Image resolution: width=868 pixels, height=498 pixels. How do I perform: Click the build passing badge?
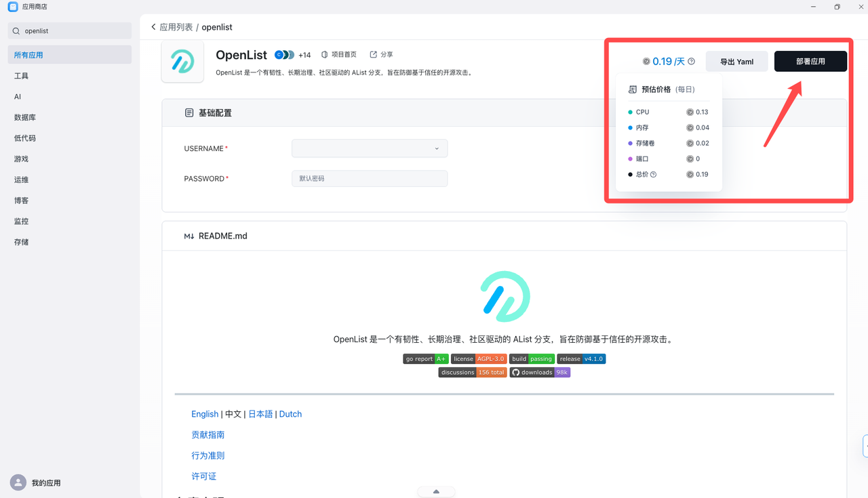(x=532, y=359)
